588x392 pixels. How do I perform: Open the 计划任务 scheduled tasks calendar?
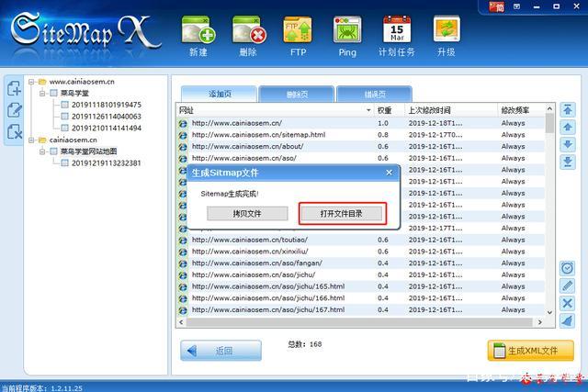397,36
